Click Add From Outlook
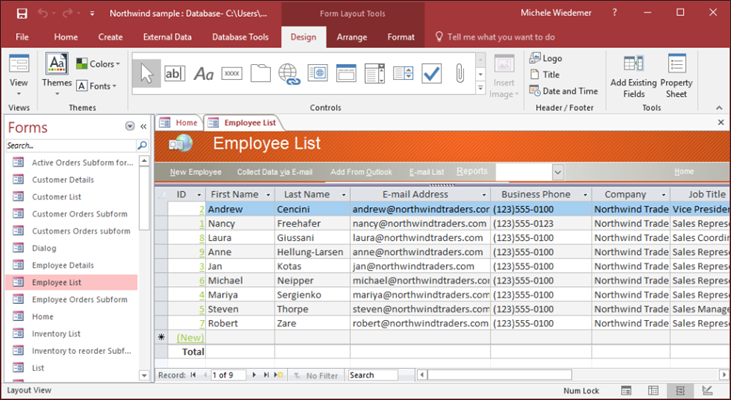Image resolution: width=731 pixels, height=400 pixels. point(361,172)
